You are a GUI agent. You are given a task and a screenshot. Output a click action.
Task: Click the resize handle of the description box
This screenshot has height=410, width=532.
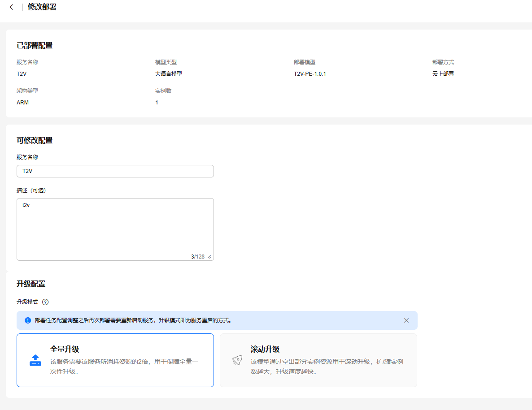[x=209, y=257]
